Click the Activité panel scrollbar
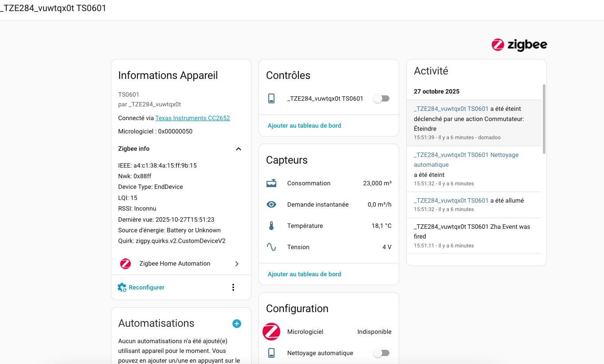604x364 pixels. click(544, 119)
